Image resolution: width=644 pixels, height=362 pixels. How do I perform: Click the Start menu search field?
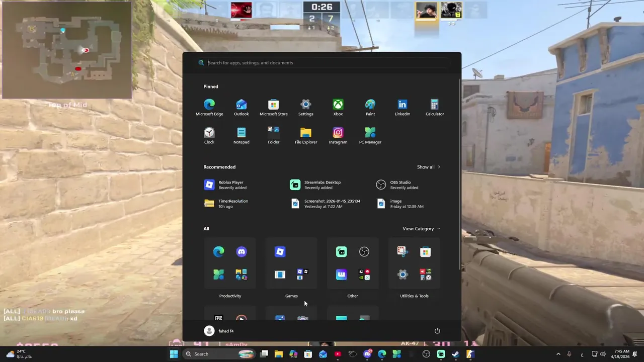(322, 63)
